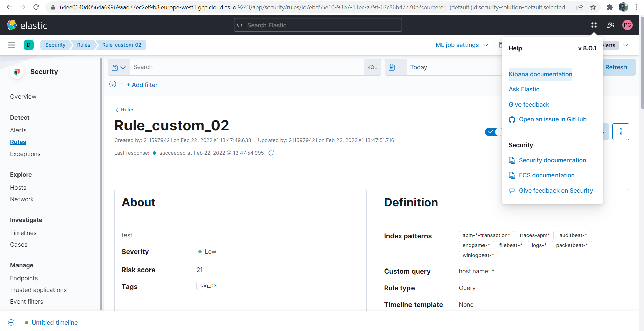Select Security in the breadcrumb trail
644x331 pixels.
[55, 45]
